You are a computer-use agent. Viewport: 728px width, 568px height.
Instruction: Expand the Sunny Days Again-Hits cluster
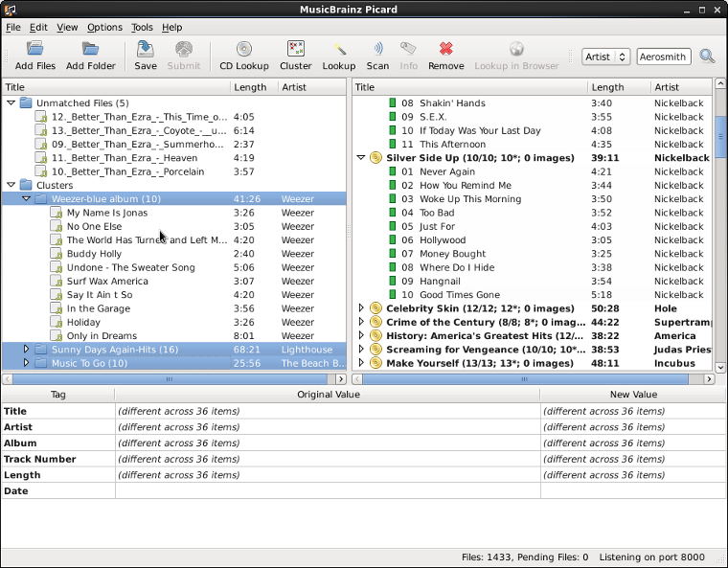(26, 350)
